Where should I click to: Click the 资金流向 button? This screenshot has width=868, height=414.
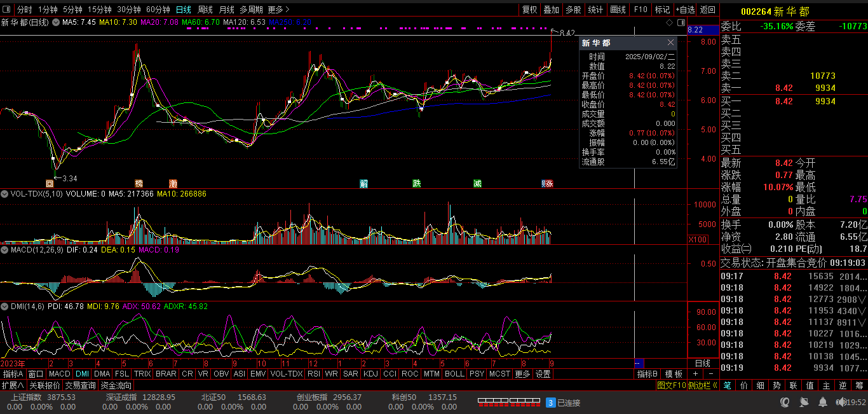tap(116, 385)
